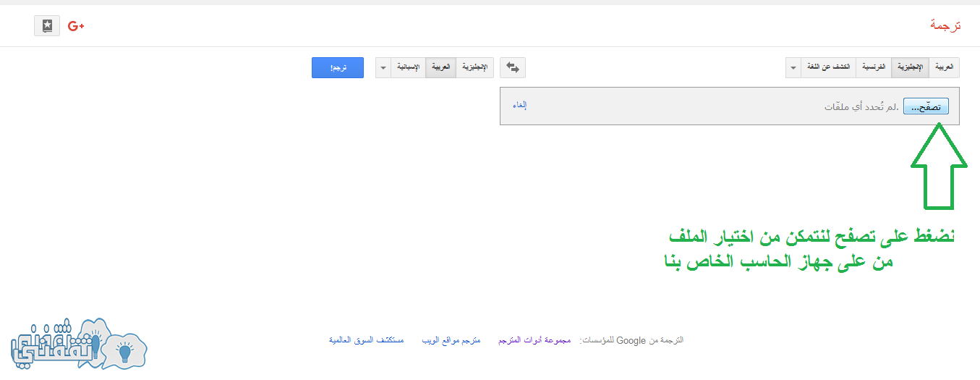
Task: Open مجموعة أدوات المترجم link
Action: click(x=534, y=339)
